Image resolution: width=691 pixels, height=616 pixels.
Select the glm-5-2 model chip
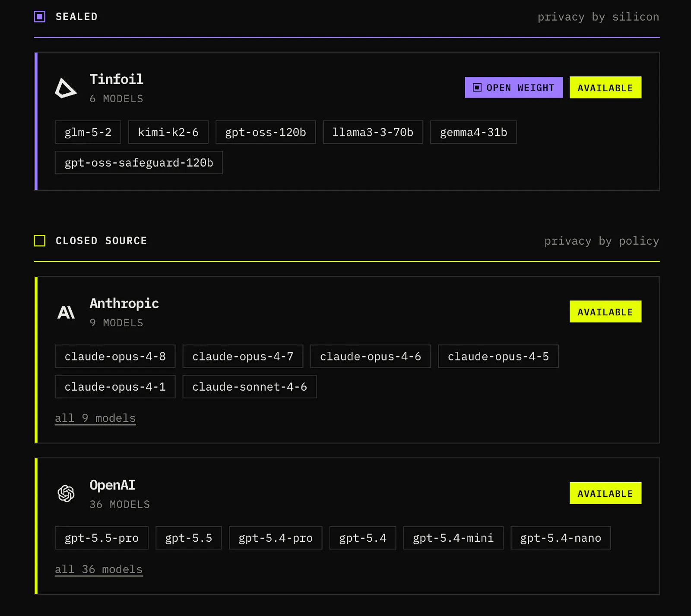[x=88, y=132]
